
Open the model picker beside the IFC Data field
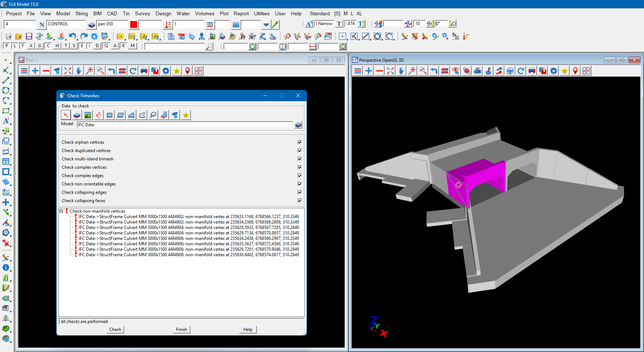[298, 125]
